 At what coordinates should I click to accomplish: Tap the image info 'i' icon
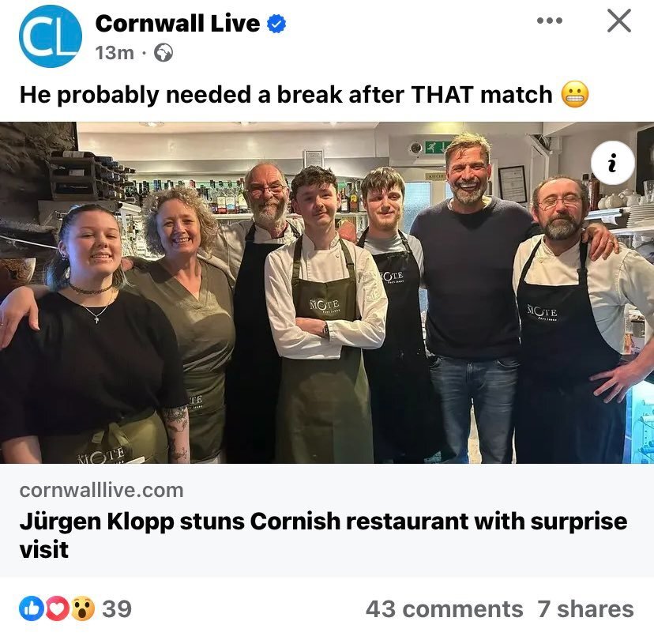[613, 163]
